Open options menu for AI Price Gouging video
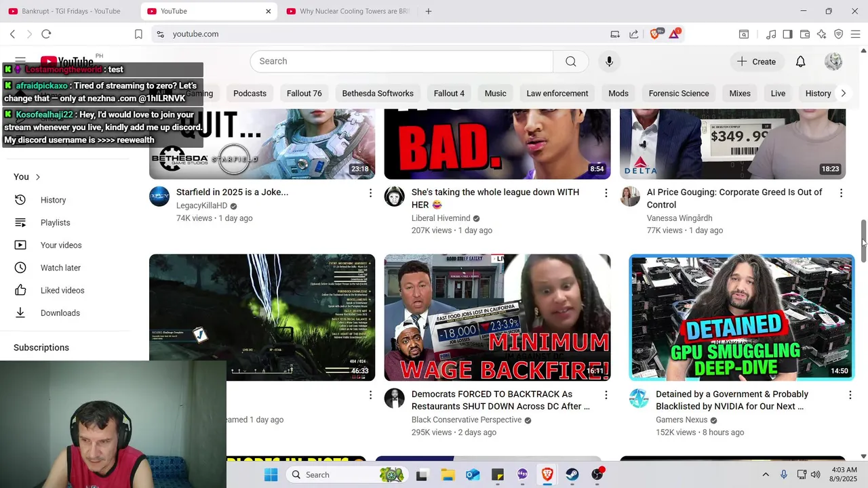 [841, 193]
